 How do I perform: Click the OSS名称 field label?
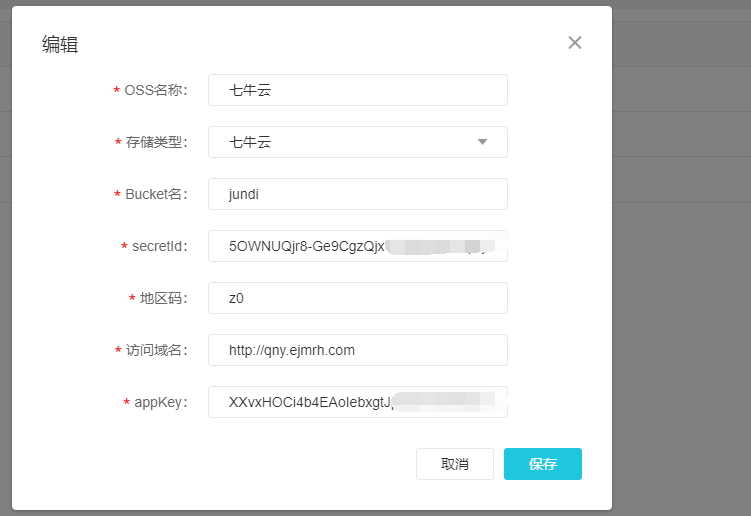pyautogui.click(x=155, y=91)
